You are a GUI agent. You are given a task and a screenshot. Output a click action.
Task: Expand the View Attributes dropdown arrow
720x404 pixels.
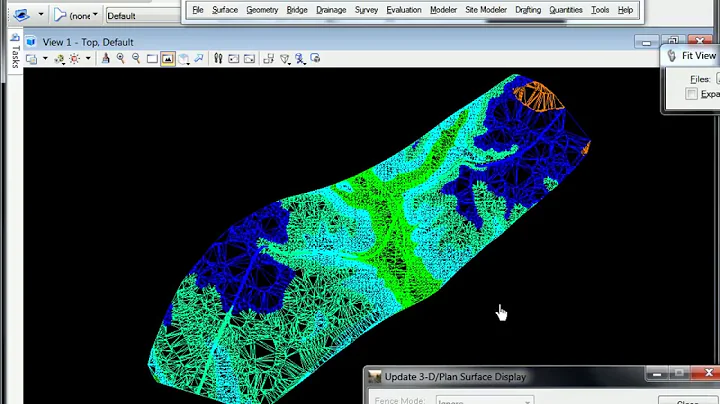(45, 58)
